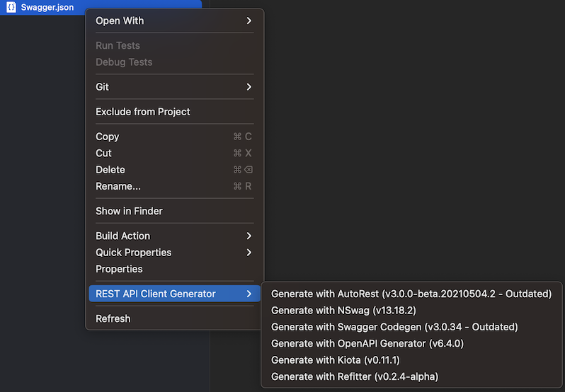Expand the REST API Client Generator chevron
This screenshot has height=392, width=565.
(249, 294)
